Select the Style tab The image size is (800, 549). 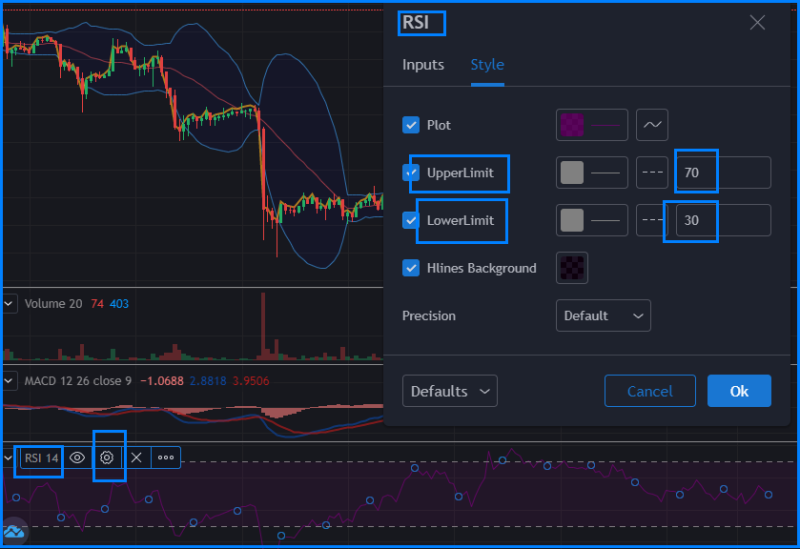tap(487, 65)
